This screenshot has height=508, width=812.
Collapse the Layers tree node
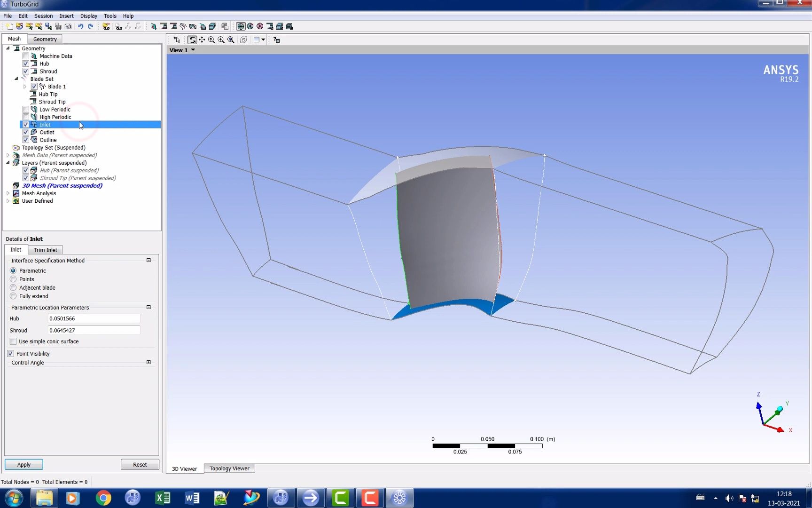[8, 162]
